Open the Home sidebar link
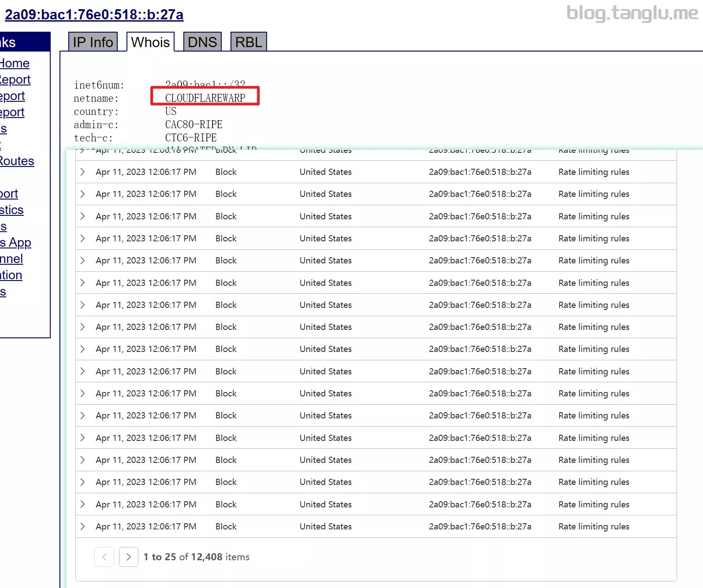This screenshot has height=588, width=703. pos(15,63)
